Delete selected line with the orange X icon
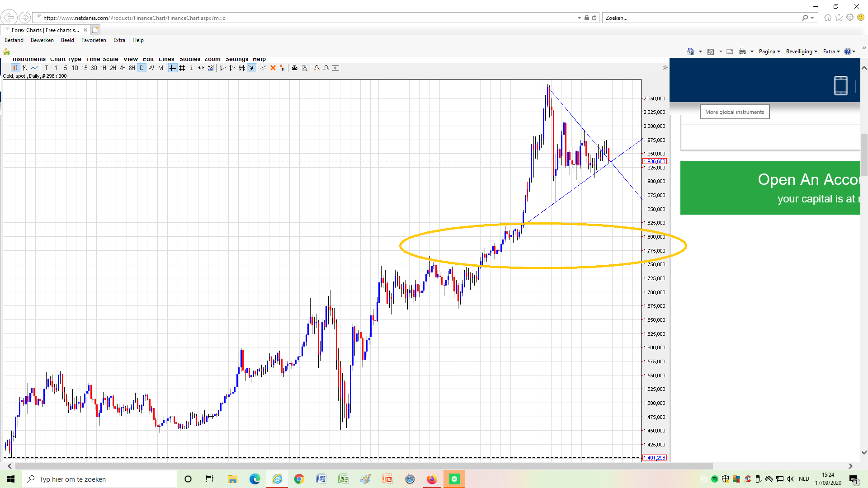This screenshot has width=868, height=488. [x=273, y=68]
